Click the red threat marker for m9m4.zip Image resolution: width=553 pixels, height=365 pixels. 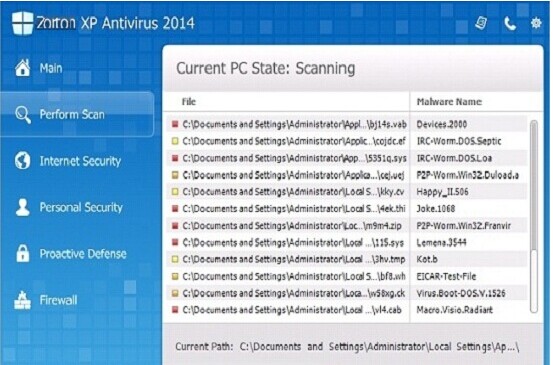[175, 226]
